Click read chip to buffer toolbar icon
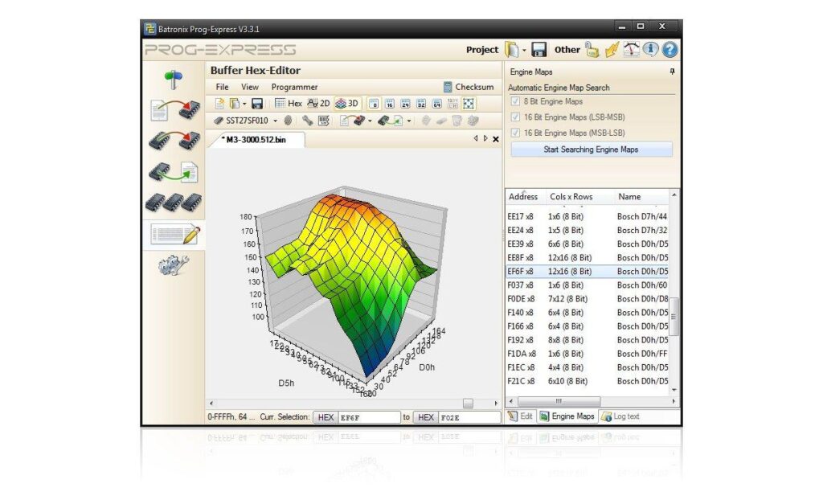 [x=391, y=121]
